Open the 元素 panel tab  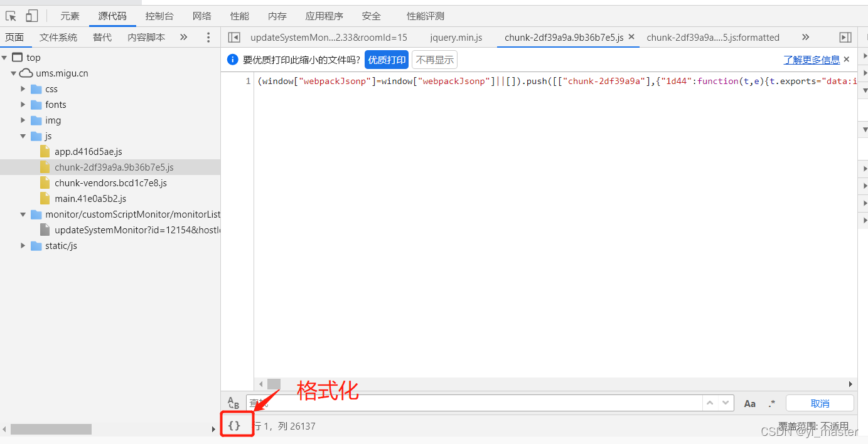click(x=70, y=16)
